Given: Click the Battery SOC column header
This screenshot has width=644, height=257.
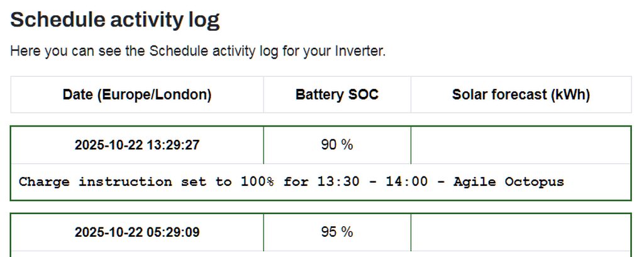Looking at the screenshot, I should pyautogui.click(x=337, y=95).
